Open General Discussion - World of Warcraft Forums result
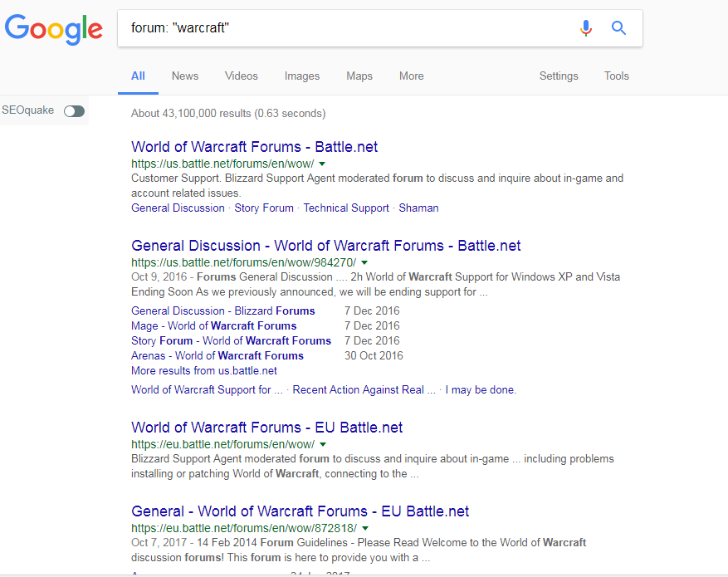The width and height of the screenshot is (728, 577). [326, 246]
